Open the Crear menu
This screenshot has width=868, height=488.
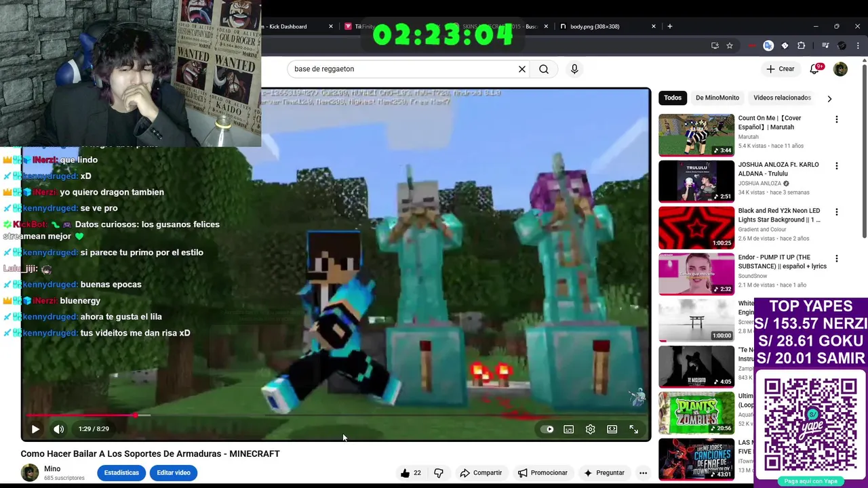(x=781, y=69)
